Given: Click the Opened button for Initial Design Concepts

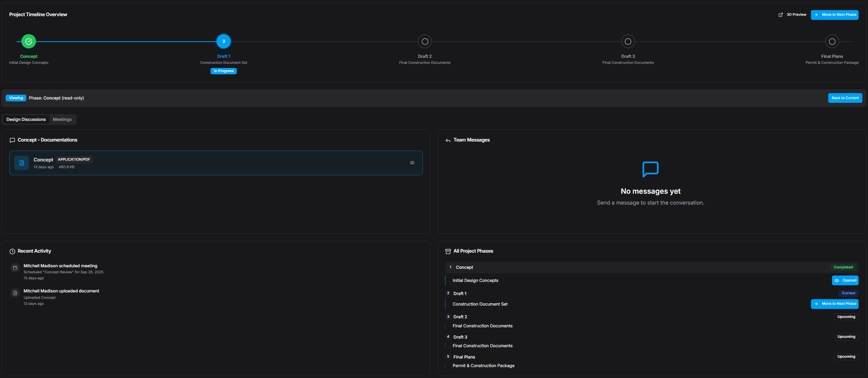Looking at the screenshot, I should (845, 280).
